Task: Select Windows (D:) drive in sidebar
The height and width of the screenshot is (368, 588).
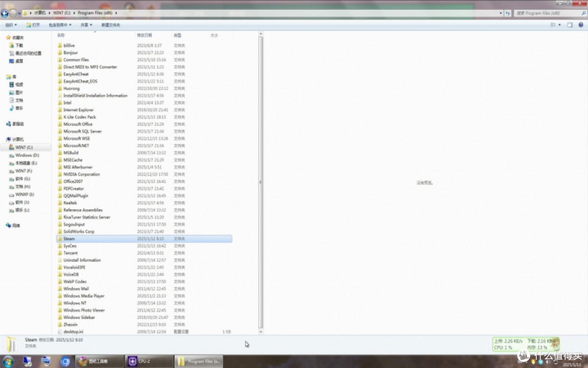Action: 24,155
